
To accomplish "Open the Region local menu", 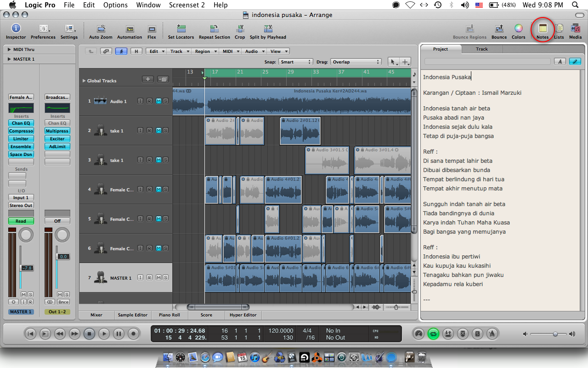I will click(x=204, y=51).
